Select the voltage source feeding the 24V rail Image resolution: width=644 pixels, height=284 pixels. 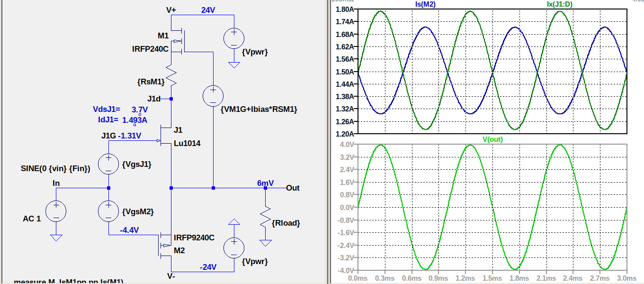(x=233, y=39)
